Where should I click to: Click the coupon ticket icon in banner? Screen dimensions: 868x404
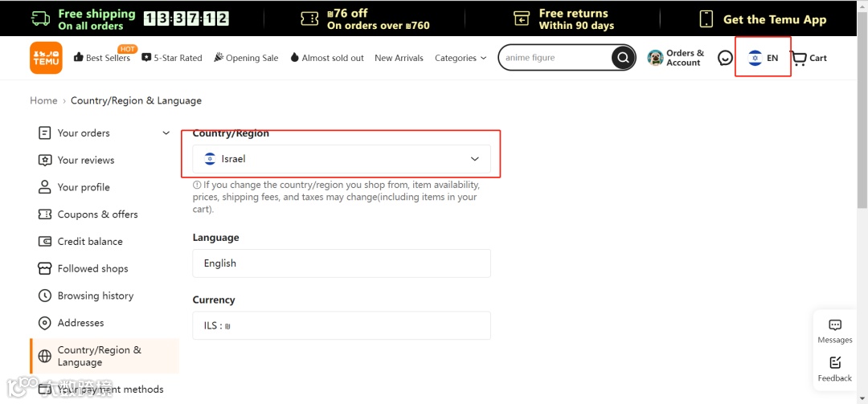[x=309, y=18]
